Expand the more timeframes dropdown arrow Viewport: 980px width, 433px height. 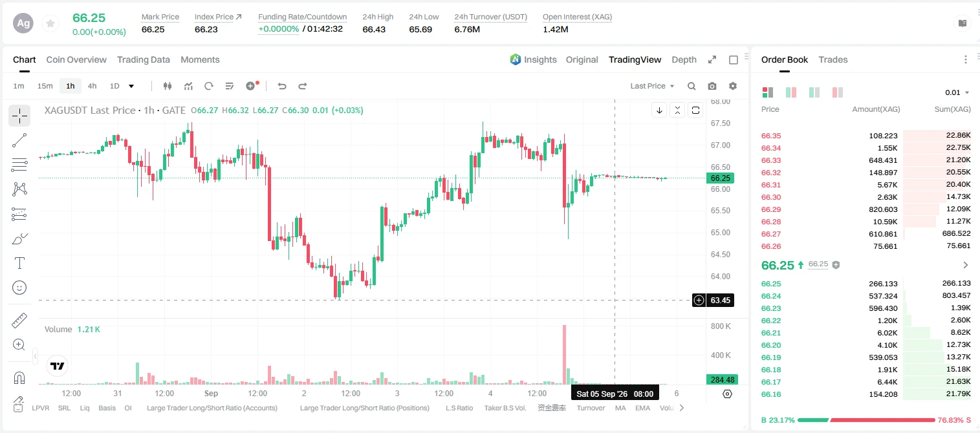[131, 86]
